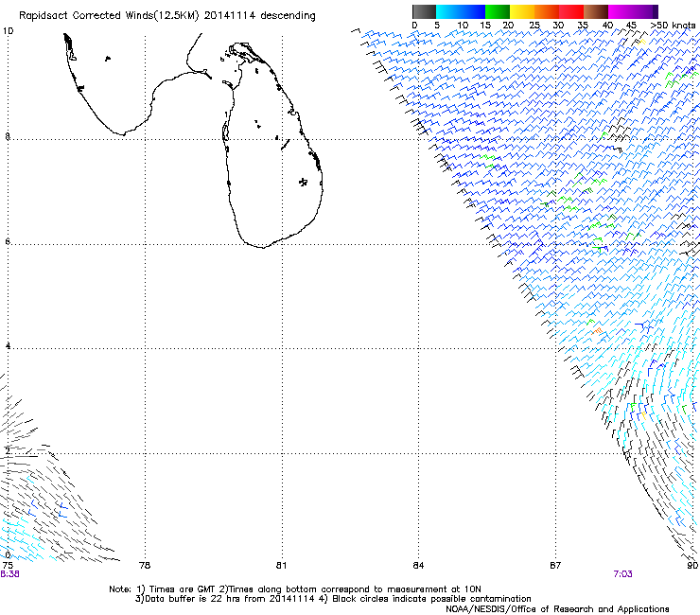Click the longitude label '78' on bottom axis
This screenshot has width=700, height=615.
(x=145, y=566)
